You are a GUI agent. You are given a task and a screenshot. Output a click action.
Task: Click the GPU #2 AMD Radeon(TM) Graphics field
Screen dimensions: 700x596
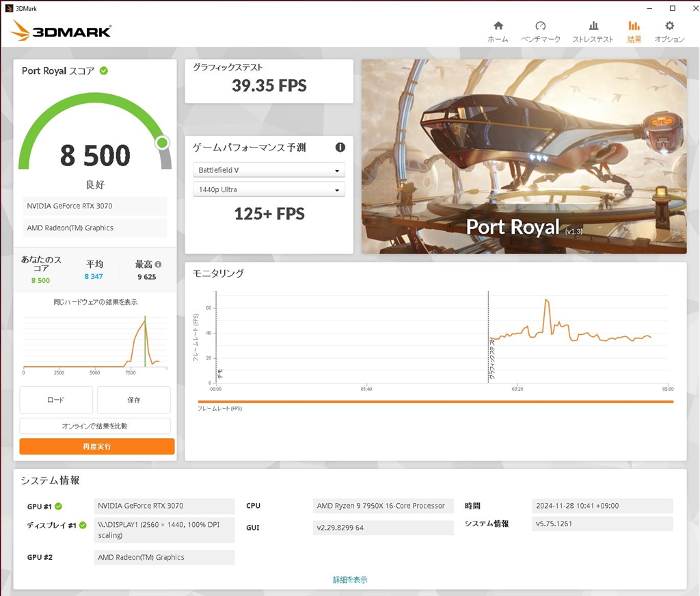click(164, 557)
